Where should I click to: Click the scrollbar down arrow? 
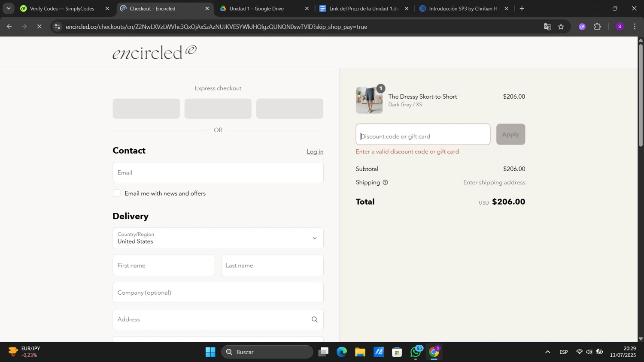[x=641, y=339]
